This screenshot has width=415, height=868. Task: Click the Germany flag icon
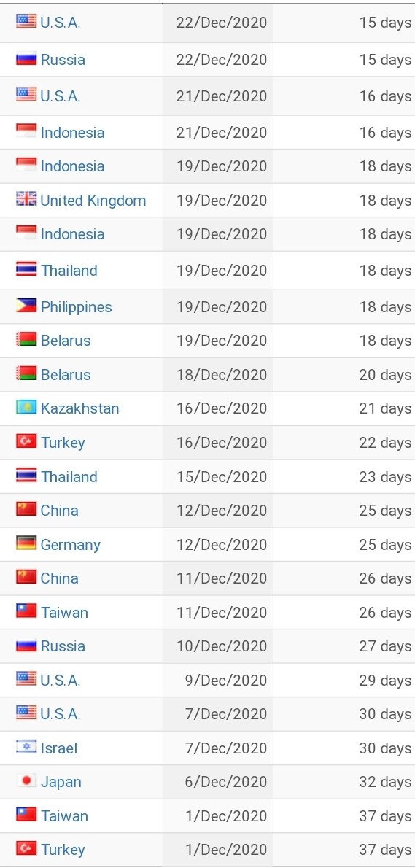26,543
